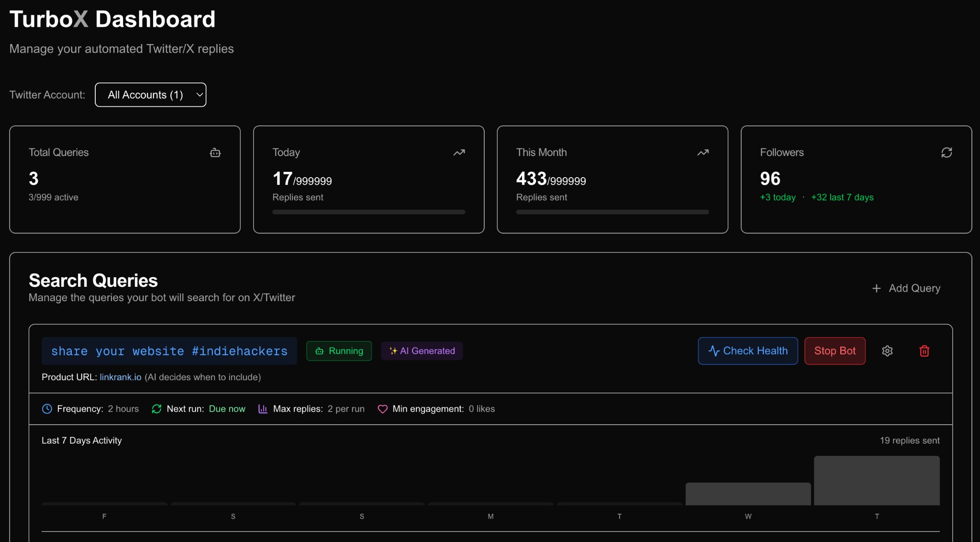The width and height of the screenshot is (980, 542).
Task: Open the Twitter Account dropdown
Action: pos(150,95)
